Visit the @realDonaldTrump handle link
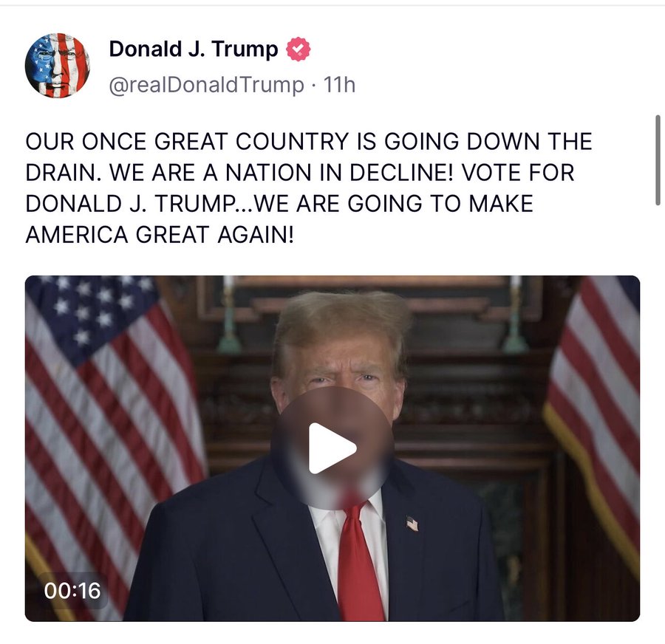Image resolution: width=665 pixels, height=644 pixels. coord(207,85)
